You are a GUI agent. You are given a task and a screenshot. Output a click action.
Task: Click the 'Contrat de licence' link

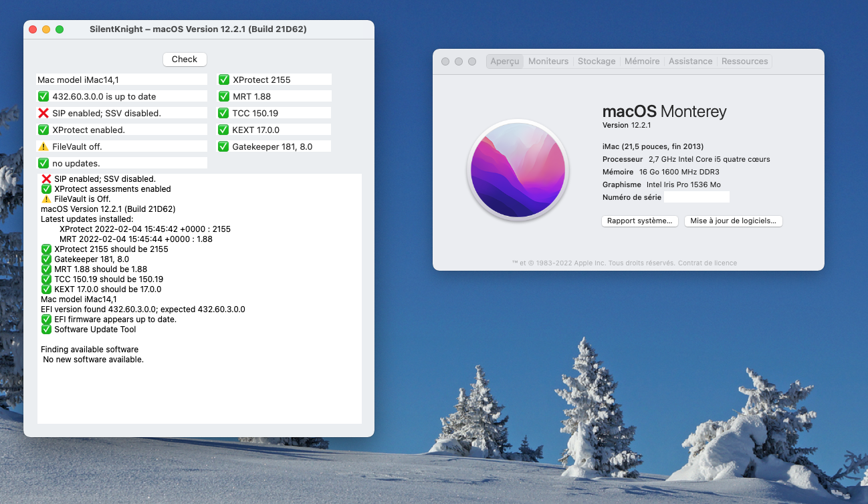click(708, 263)
